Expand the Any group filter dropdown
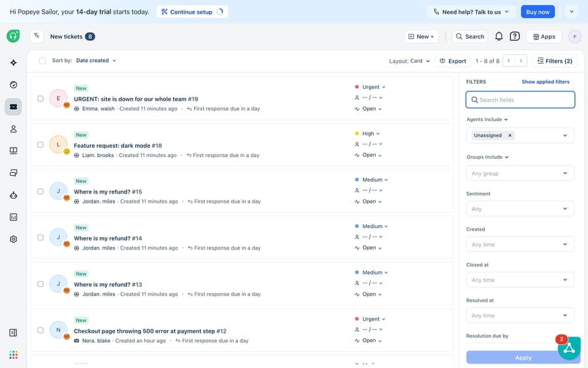The image size is (588, 368). tap(520, 173)
